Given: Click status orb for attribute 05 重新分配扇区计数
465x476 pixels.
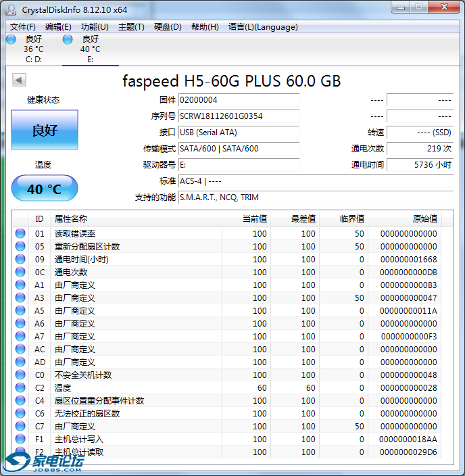Looking at the screenshot, I should click(20, 246).
